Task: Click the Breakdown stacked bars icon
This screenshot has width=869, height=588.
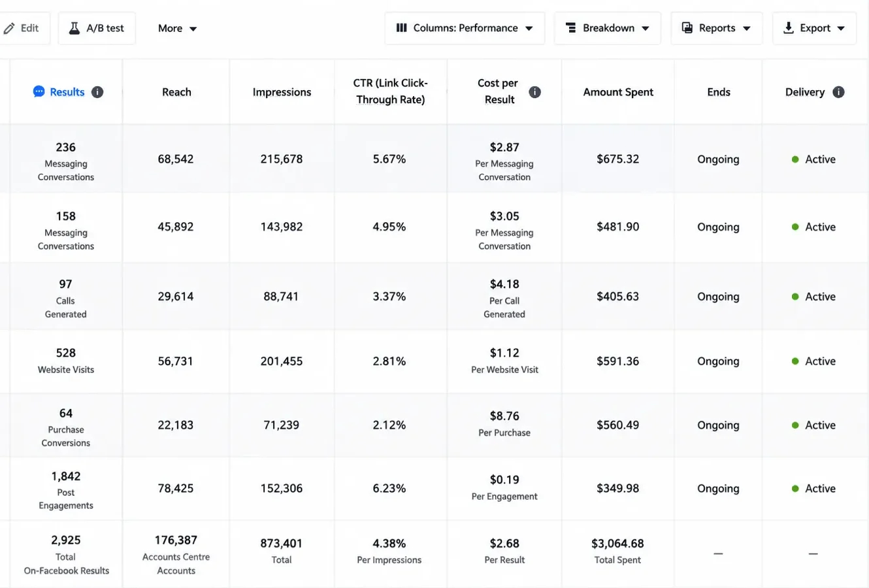Action: (x=570, y=28)
